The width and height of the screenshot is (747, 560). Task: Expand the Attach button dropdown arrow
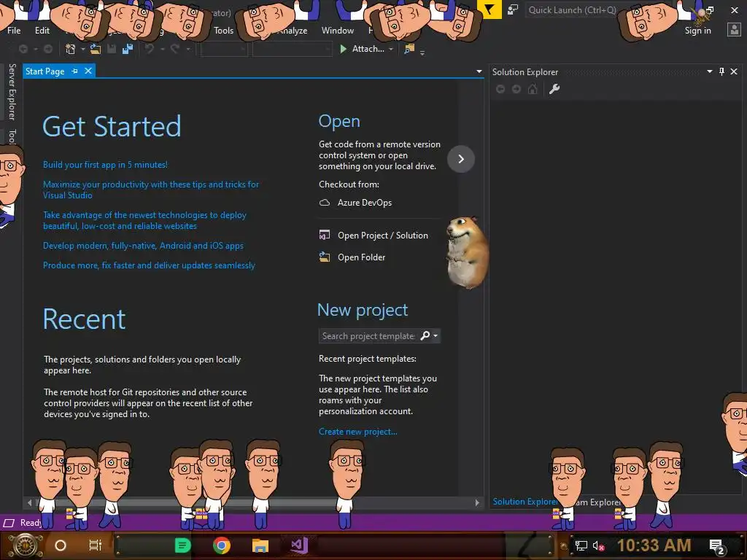click(x=391, y=49)
